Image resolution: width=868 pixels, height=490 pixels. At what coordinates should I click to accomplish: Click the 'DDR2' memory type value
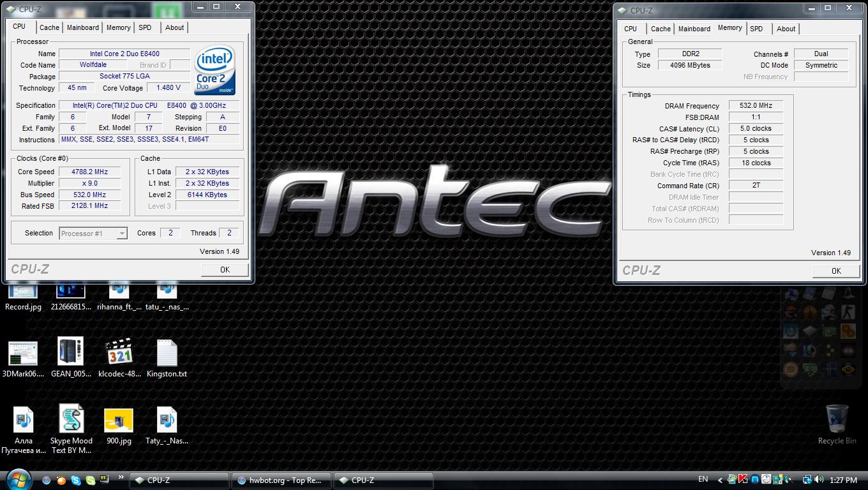tap(690, 54)
